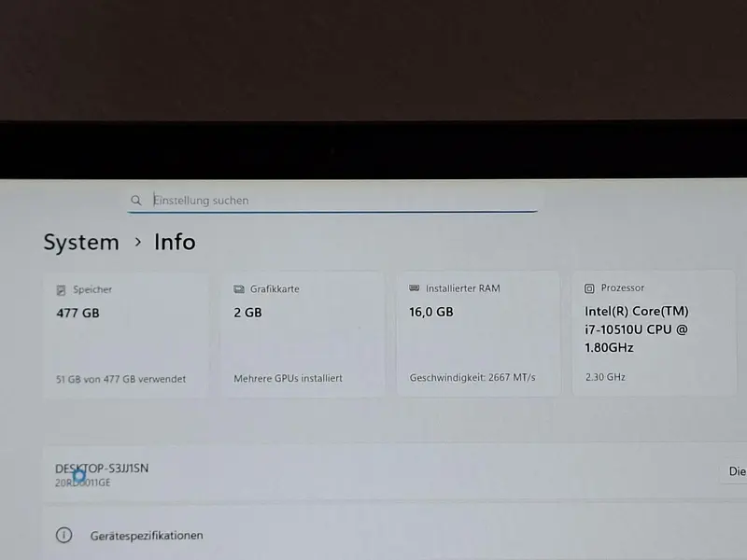Screen dimensions: 747x560
Task: Click the device name DESKTOP-S3JJ1SN
Action: coord(102,469)
